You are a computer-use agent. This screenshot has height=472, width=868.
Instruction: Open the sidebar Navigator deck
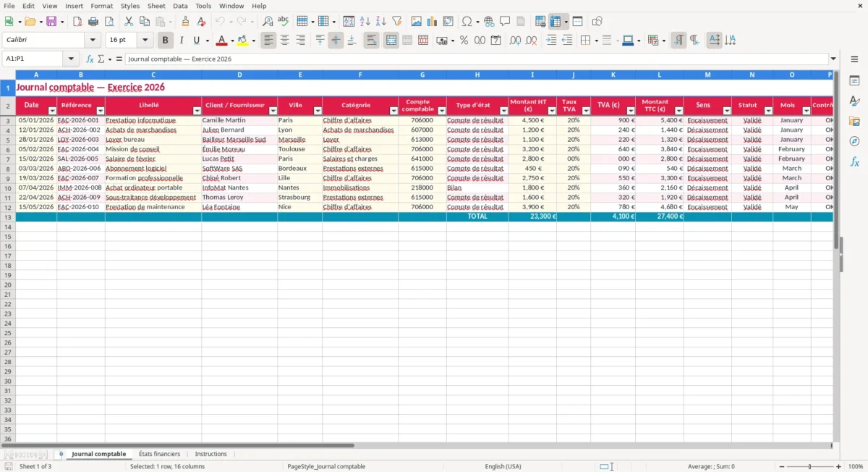(x=854, y=141)
